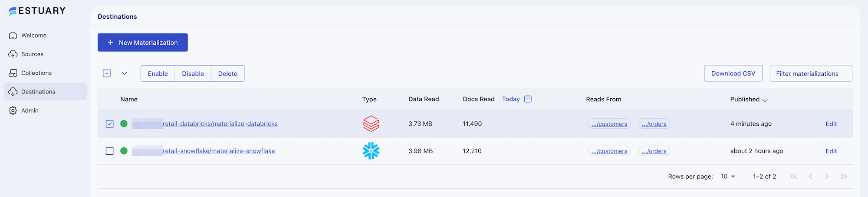Click the Sources cloud upload icon
Image resolution: width=868 pixels, height=197 pixels.
pos(13,54)
